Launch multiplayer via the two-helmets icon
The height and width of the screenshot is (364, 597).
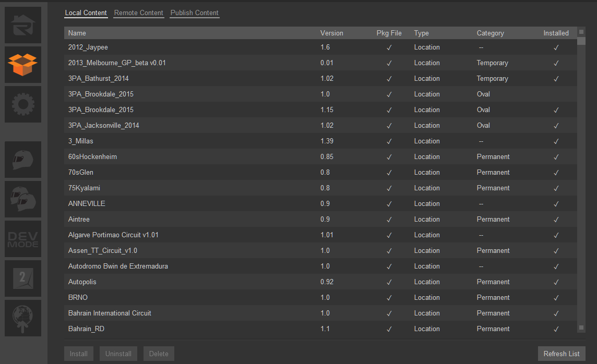click(x=23, y=199)
